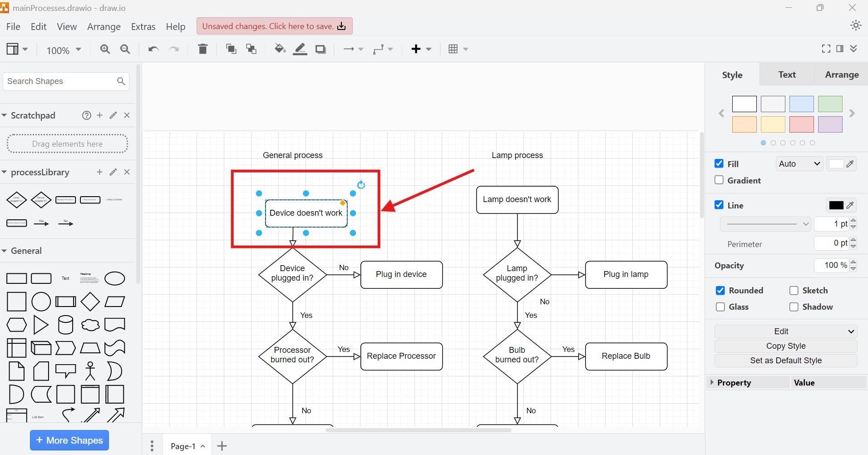
Task: Select the diamond shape in General shapes
Action: click(90, 302)
